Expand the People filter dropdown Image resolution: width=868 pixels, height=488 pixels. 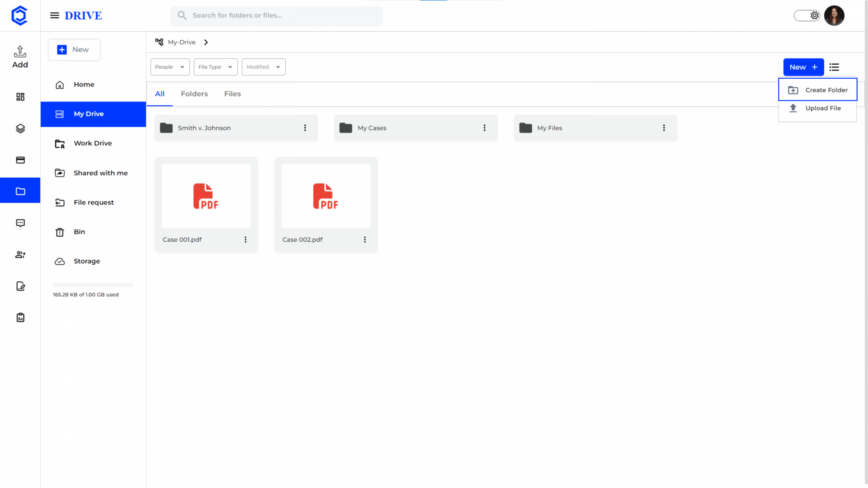(170, 67)
